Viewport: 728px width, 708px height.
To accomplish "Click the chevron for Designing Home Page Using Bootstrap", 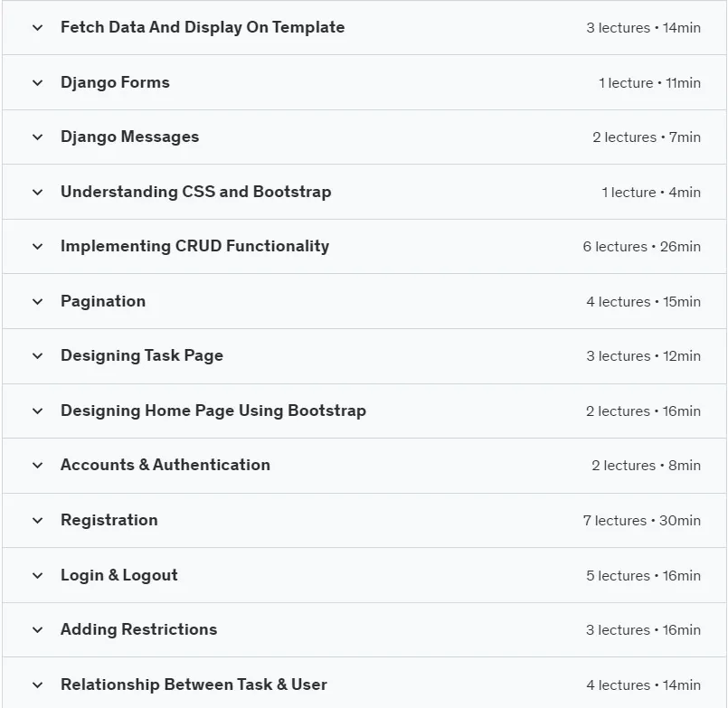I will click(38, 411).
